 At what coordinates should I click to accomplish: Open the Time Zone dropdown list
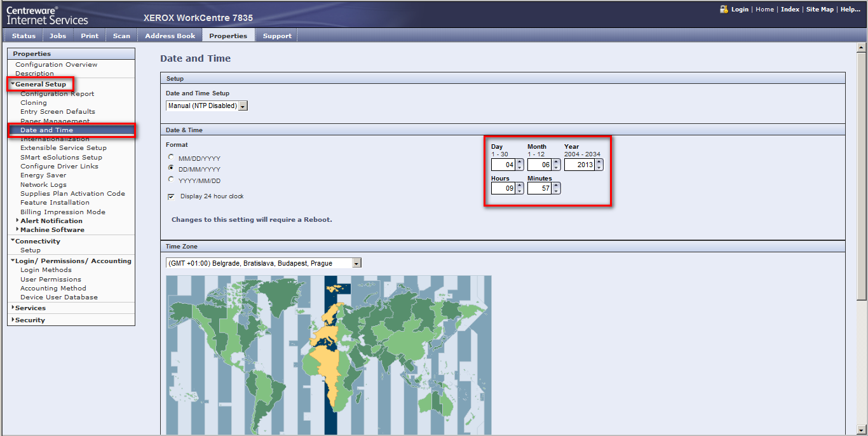356,263
